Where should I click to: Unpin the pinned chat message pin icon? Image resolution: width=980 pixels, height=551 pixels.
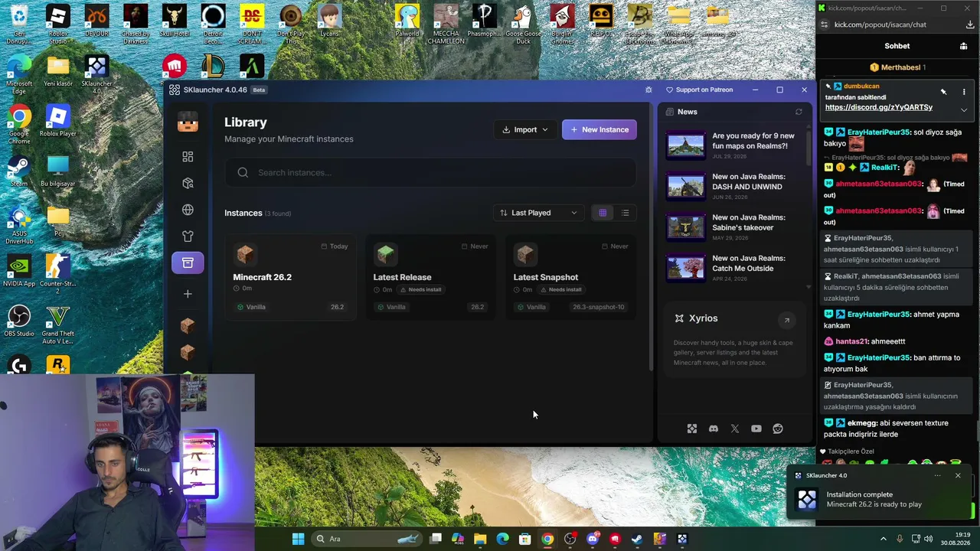point(943,92)
